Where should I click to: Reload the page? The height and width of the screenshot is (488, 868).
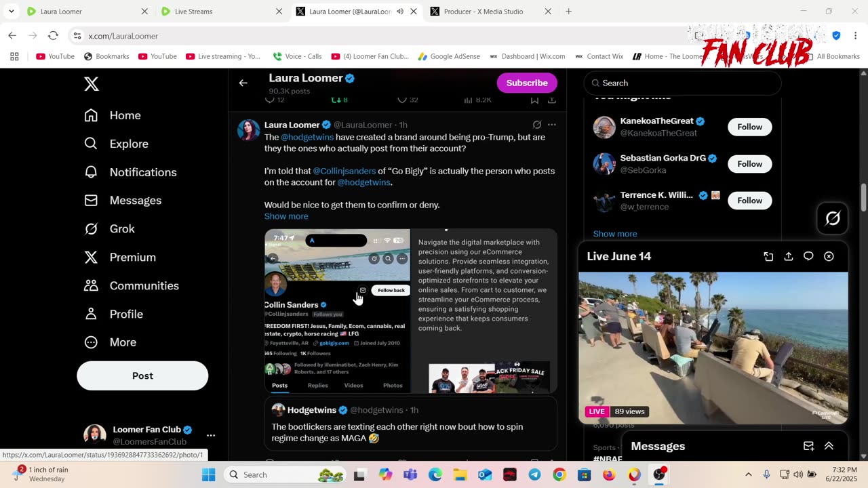click(x=53, y=35)
